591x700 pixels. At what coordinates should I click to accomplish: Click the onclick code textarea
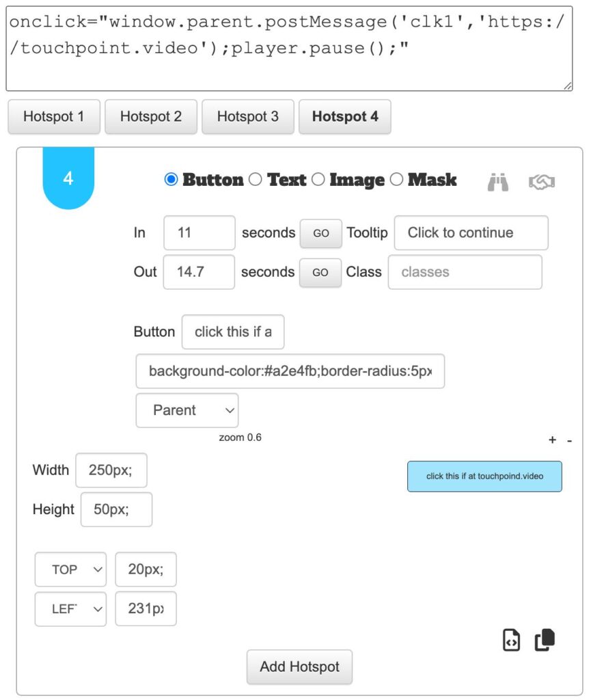click(x=289, y=49)
